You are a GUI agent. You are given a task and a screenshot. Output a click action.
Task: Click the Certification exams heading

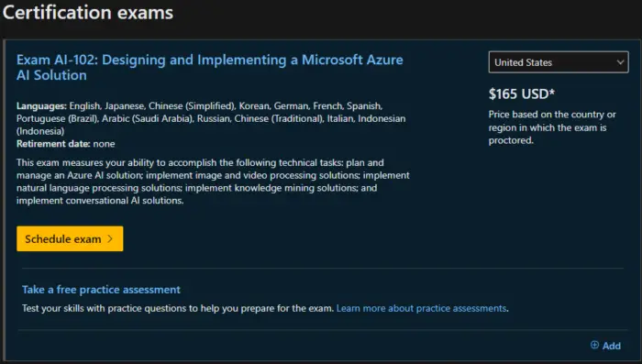pyautogui.click(x=88, y=13)
